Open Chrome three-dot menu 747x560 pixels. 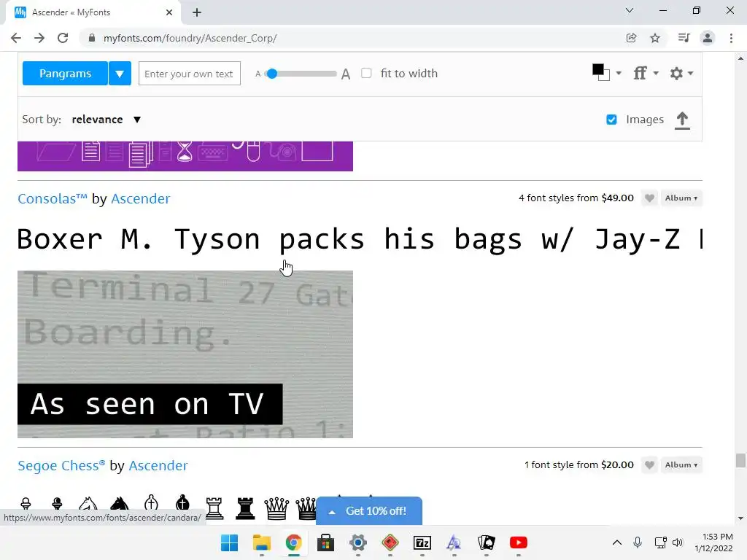731,38
